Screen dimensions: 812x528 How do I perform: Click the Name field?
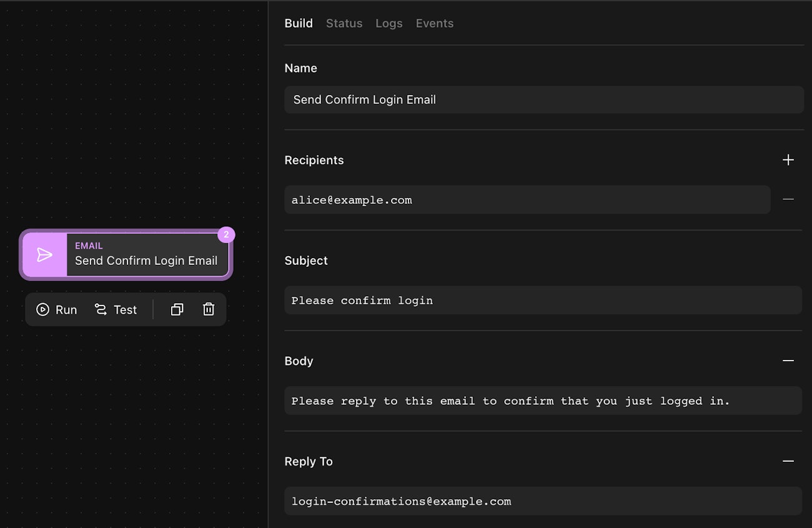pos(543,99)
